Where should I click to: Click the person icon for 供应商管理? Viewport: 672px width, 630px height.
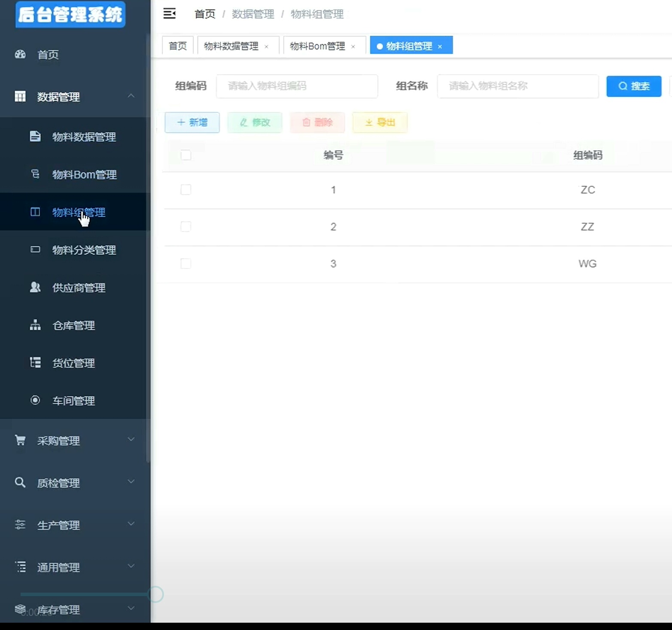35,287
